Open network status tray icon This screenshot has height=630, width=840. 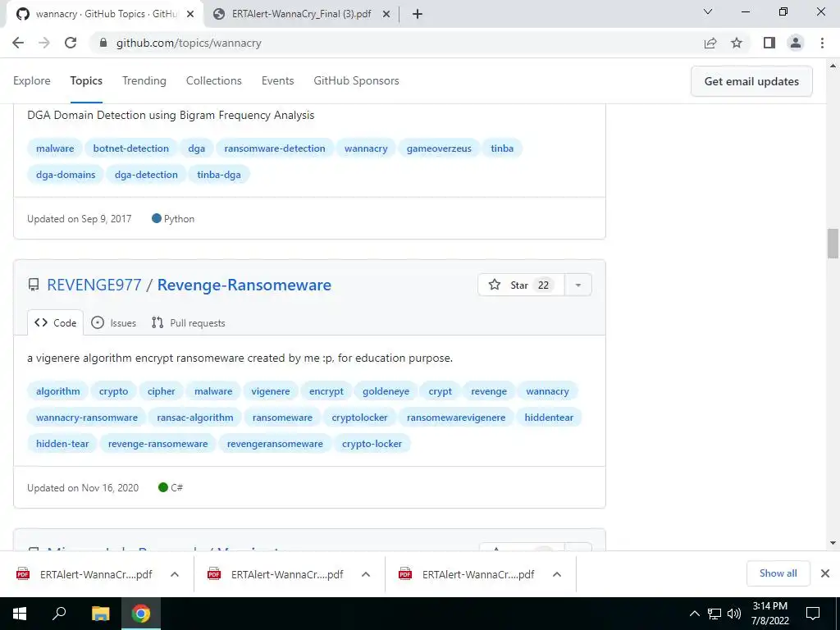(714, 614)
